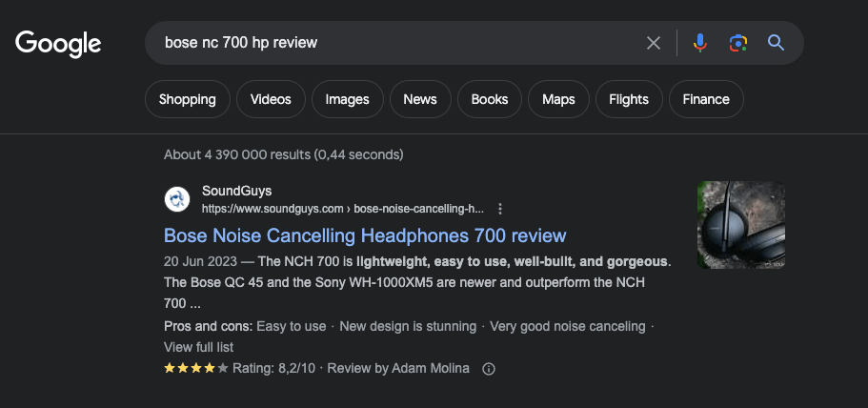Screen dimensions: 868x408
Task: Switch to the Maps filter
Action: (x=558, y=99)
